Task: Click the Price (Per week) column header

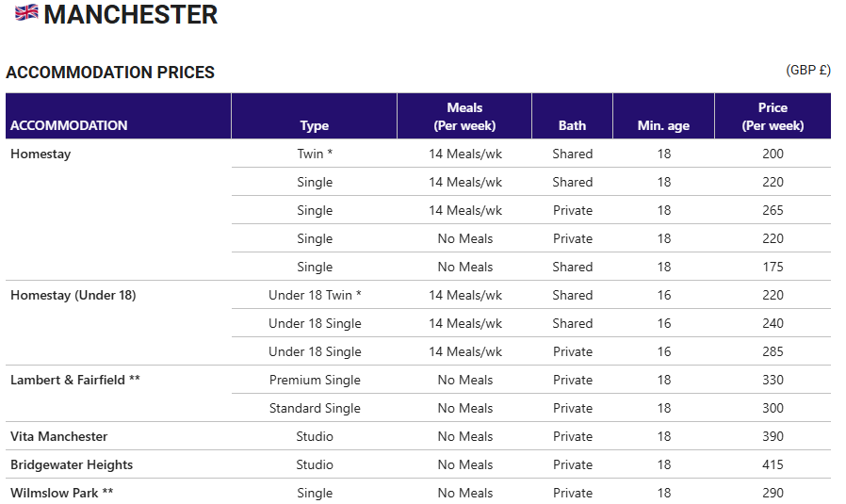Action: 773,117
